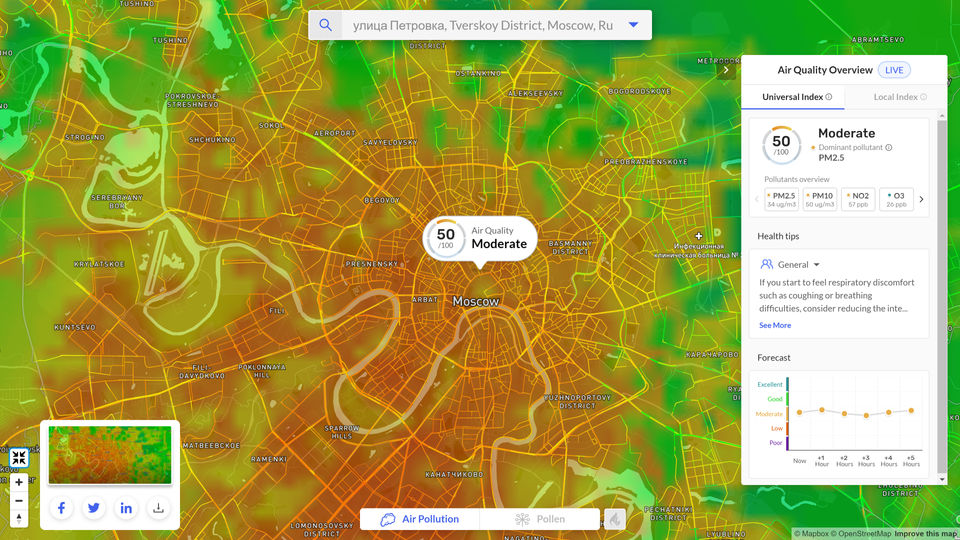Click the panel scrollbar down arrow

942,479
